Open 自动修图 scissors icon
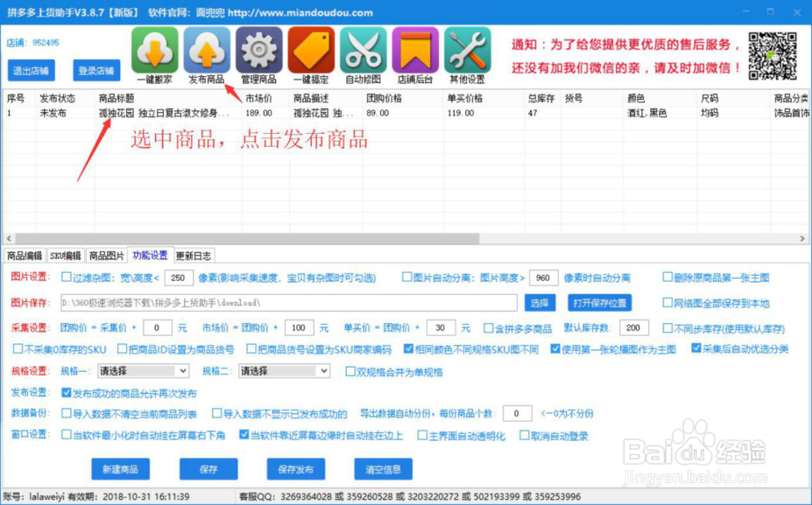The width and height of the screenshot is (812, 505). click(363, 50)
